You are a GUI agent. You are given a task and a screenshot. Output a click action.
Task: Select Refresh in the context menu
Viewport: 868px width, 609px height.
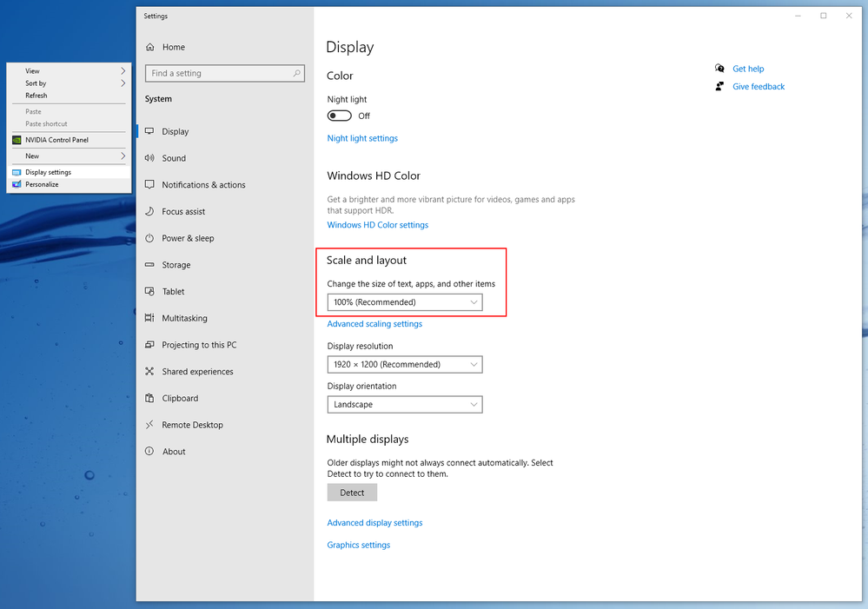coord(70,96)
